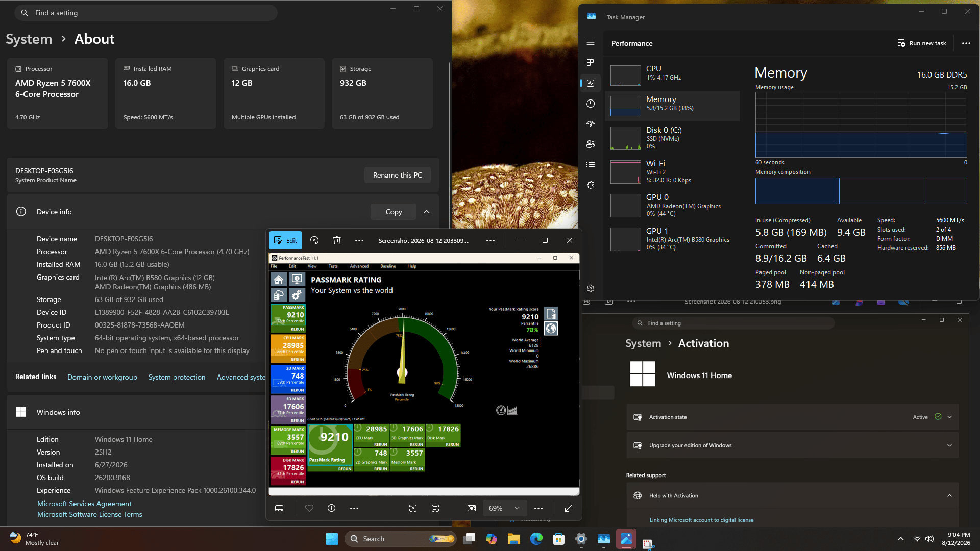Click Task view icon on taskbar
Viewport: 980px width, 551px height.
coord(469,539)
